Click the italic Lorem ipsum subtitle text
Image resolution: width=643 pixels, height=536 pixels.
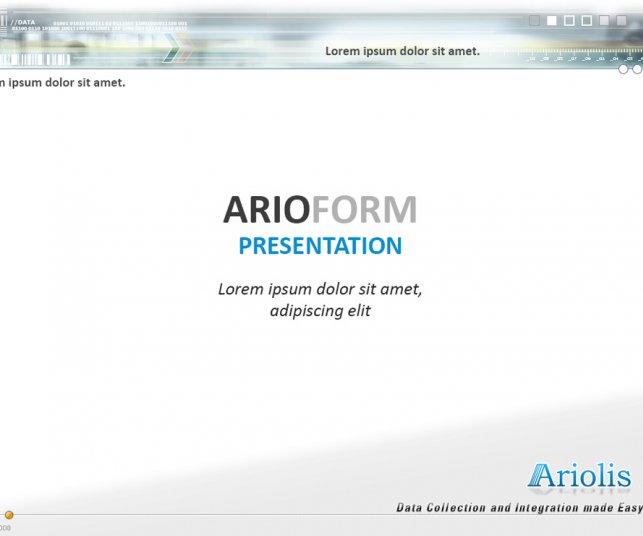coord(320,299)
